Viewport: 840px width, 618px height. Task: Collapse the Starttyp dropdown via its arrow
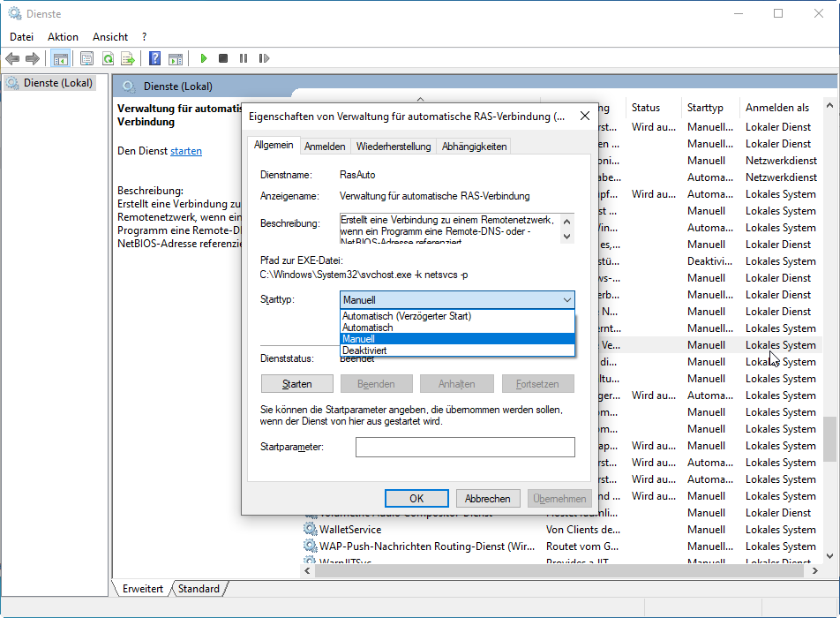pyautogui.click(x=566, y=300)
